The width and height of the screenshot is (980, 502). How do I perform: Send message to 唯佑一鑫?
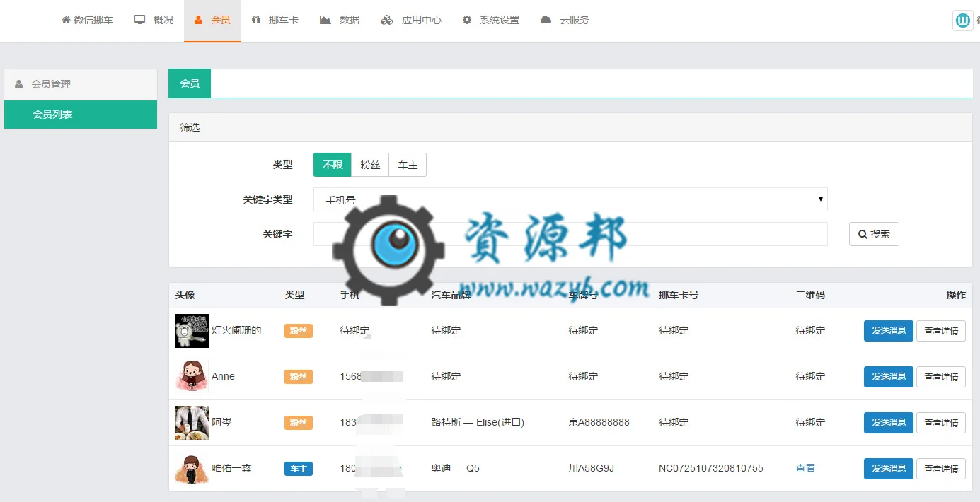point(889,469)
